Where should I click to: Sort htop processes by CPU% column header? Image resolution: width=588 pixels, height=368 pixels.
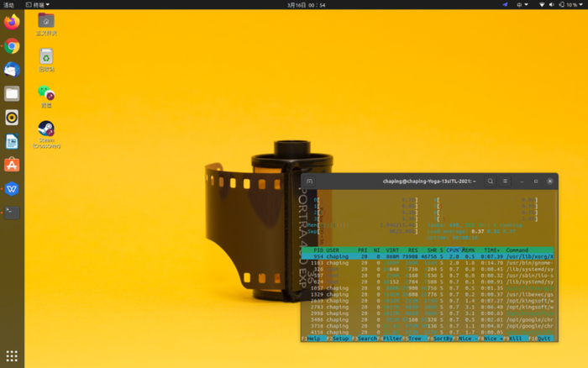pos(454,250)
